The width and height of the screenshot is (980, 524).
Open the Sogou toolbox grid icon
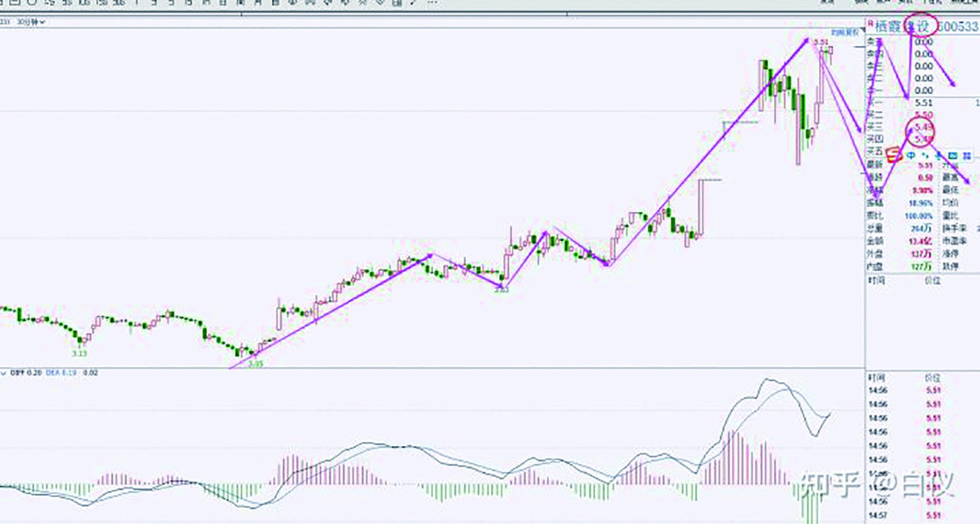click(967, 155)
